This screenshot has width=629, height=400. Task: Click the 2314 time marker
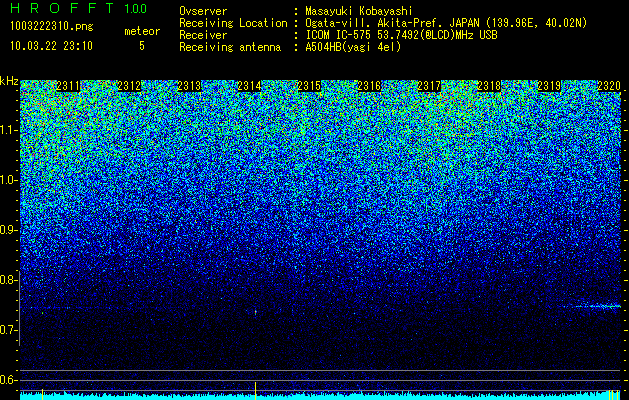(x=250, y=86)
